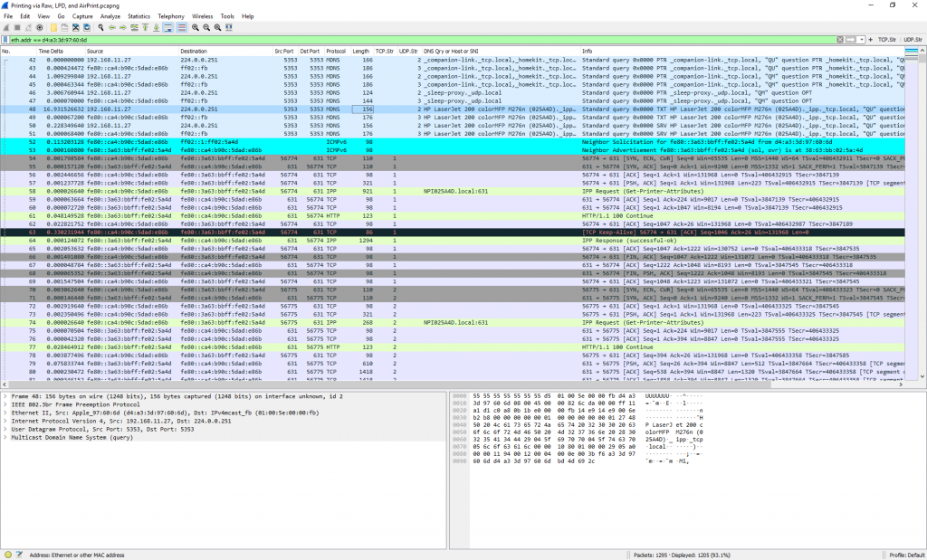Screen dimensions: 927x560
Task: Open the Statistics menu
Action: pyautogui.click(x=139, y=16)
